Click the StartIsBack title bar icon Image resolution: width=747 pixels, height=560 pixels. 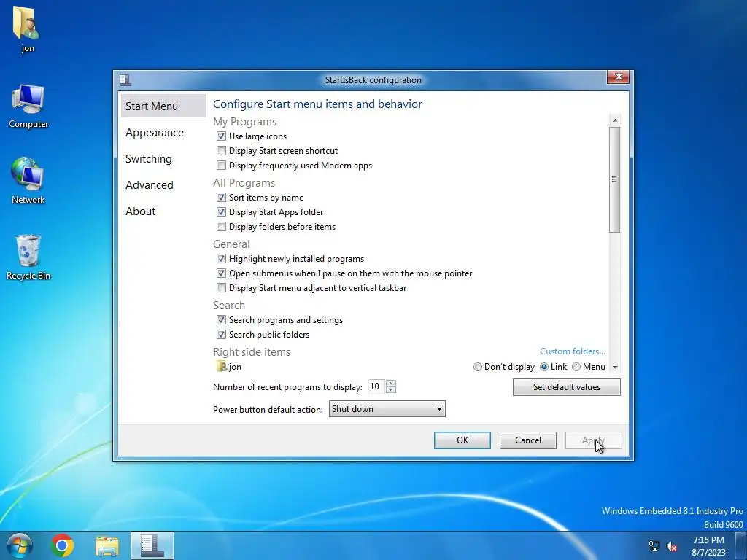(125, 79)
